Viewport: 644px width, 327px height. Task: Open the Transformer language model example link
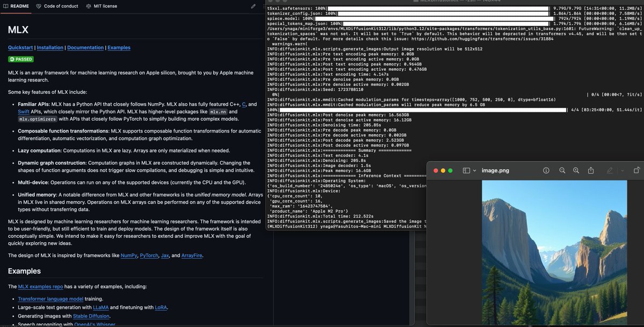tap(50, 299)
